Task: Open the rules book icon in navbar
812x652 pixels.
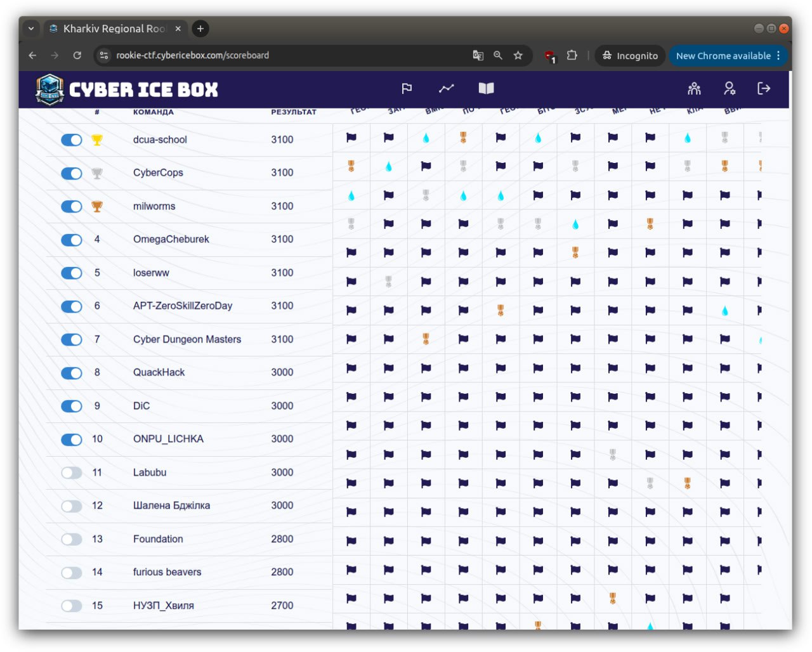Action: (x=486, y=89)
